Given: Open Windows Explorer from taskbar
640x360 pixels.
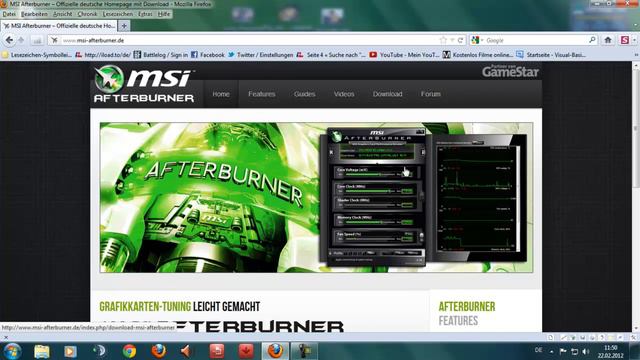Looking at the screenshot, I should click(x=42, y=351).
